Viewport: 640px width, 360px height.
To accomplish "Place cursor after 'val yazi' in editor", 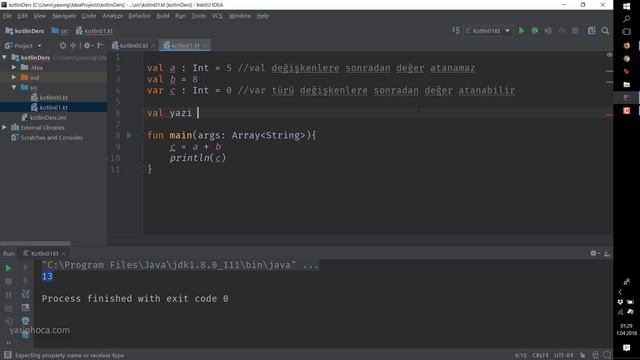I will [x=198, y=113].
